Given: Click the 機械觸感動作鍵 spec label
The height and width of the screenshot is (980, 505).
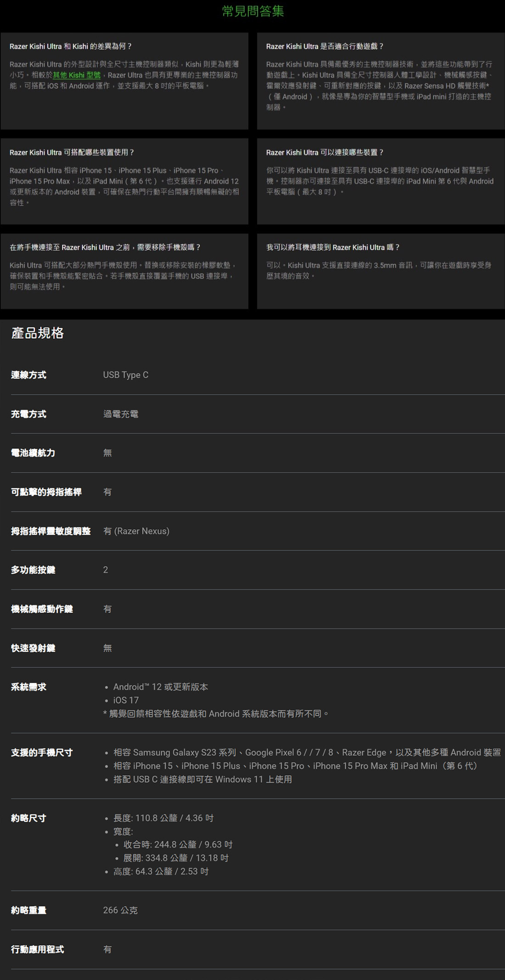Looking at the screenshot, I should 42,609.
